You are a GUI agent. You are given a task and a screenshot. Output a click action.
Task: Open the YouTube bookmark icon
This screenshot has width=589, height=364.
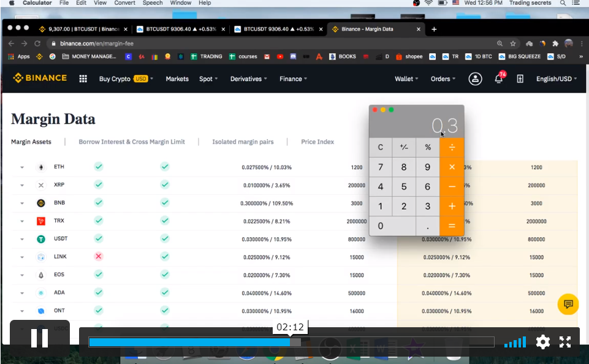click(x=280, y=56)
